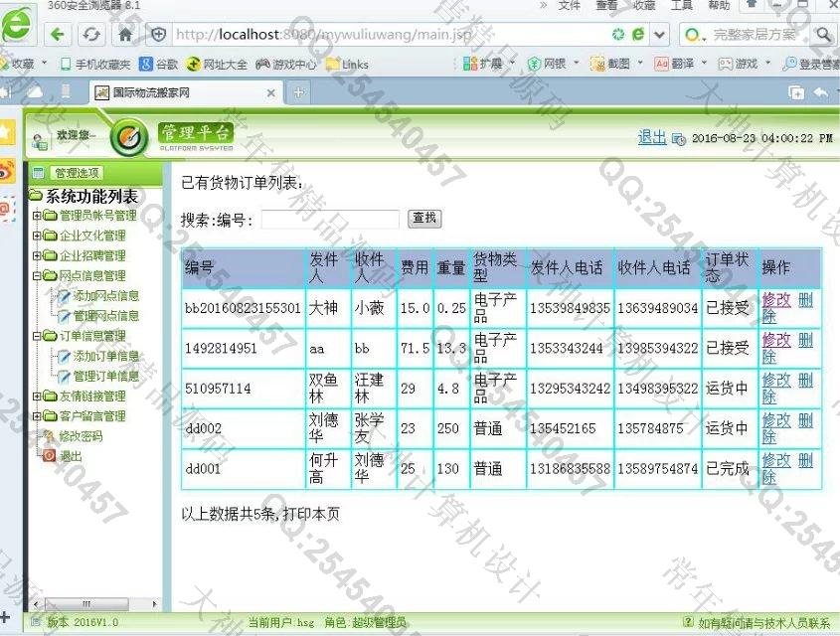Expand 友情链接管理 tree node
Viewport: 840px width, 636px height.
pos(37,397)
